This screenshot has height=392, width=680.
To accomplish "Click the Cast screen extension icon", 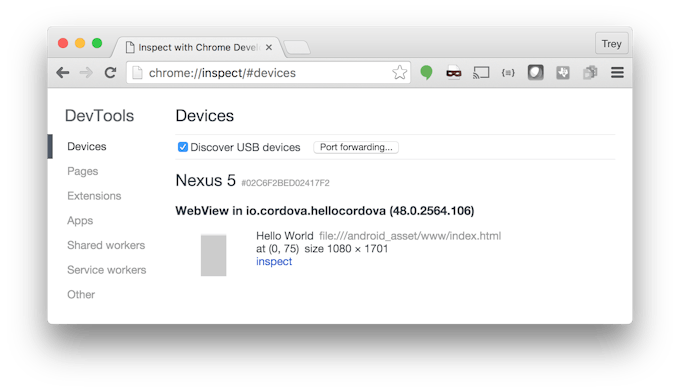I will (481, 72).
